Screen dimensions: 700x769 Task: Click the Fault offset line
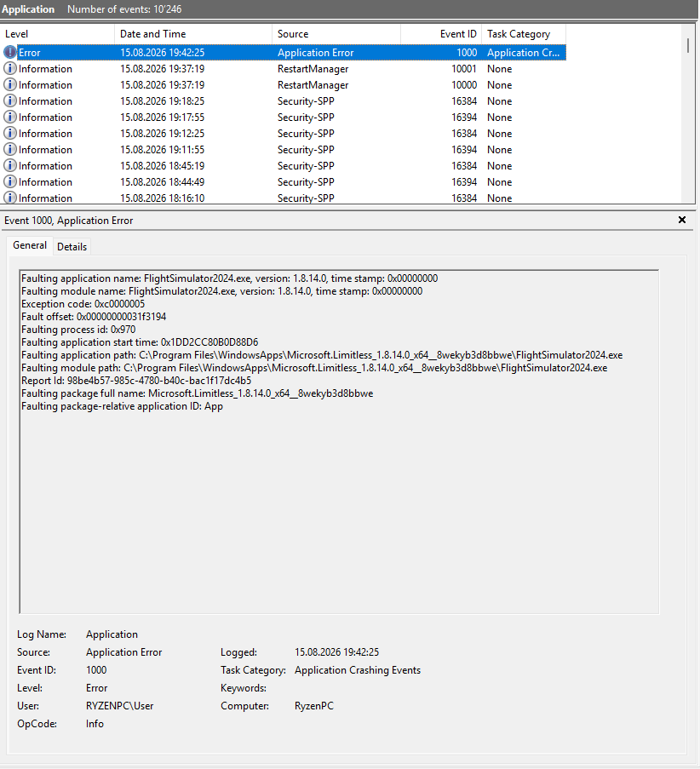tap(94, 317)
